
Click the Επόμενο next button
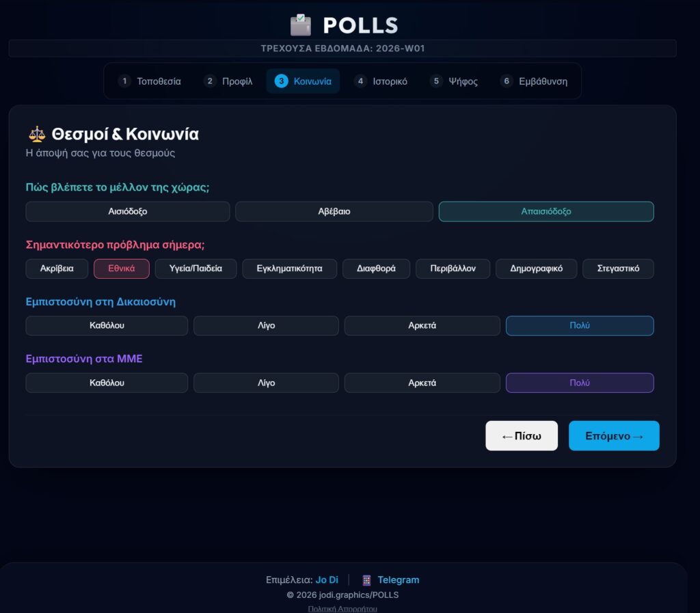pyautogui.click(x=613, y=436)
